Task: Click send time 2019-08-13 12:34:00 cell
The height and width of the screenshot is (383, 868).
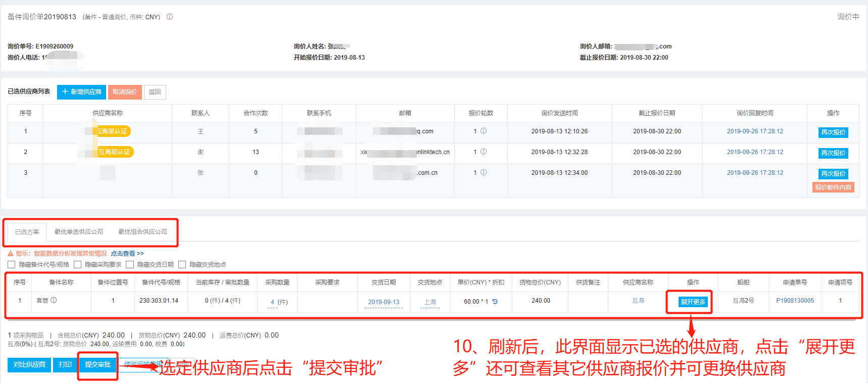Action: coord(559,173)
